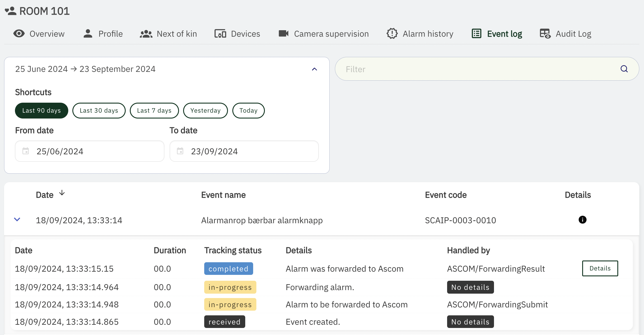This screenshot has height=335, width=644.
Task: Click No details badge in Event created row
Action: tap(471, 322)
